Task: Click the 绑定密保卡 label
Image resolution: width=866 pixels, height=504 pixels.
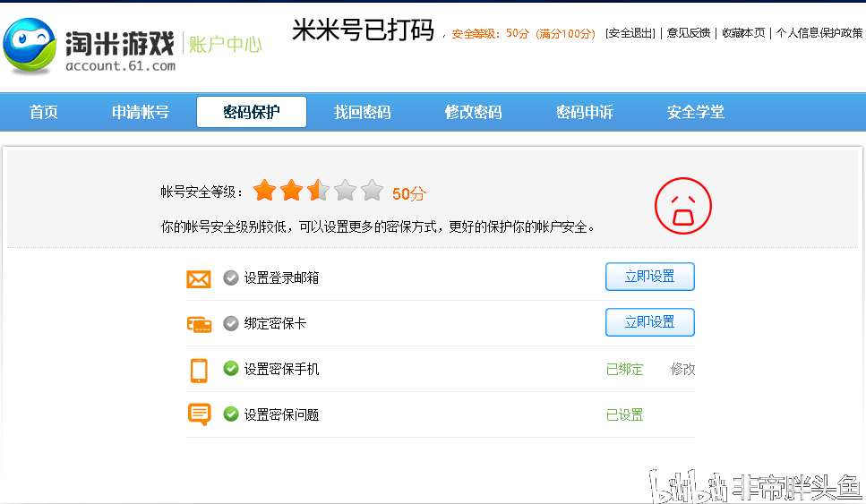Action: [x=275, y=323]
